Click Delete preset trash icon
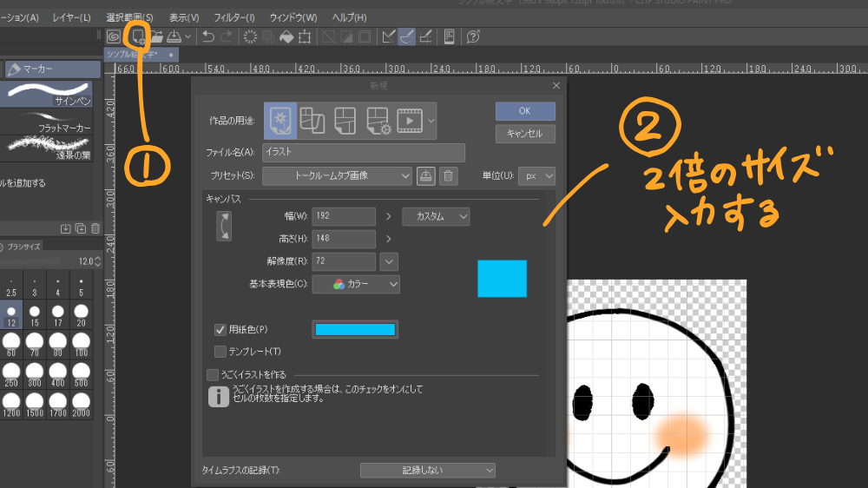Viewport: 868px width, 488px height. [x=449, y=176]
